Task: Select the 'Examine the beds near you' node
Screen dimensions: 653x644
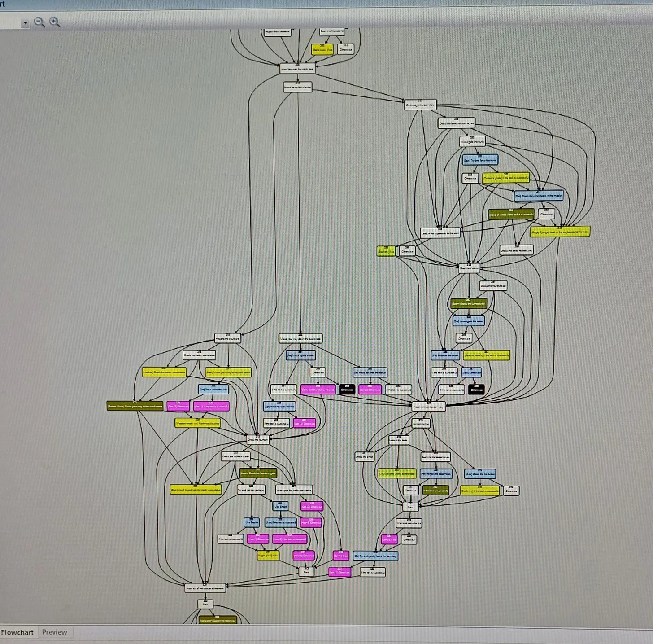Action: [436, 457]
